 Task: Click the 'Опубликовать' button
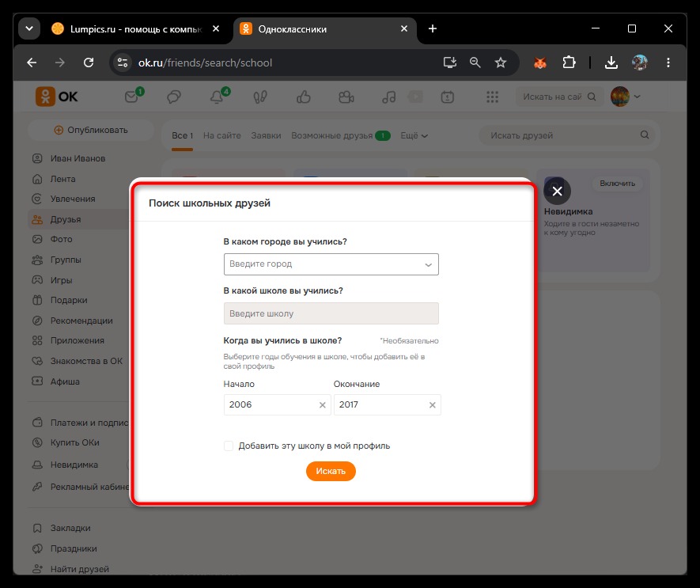click(91, 130)
